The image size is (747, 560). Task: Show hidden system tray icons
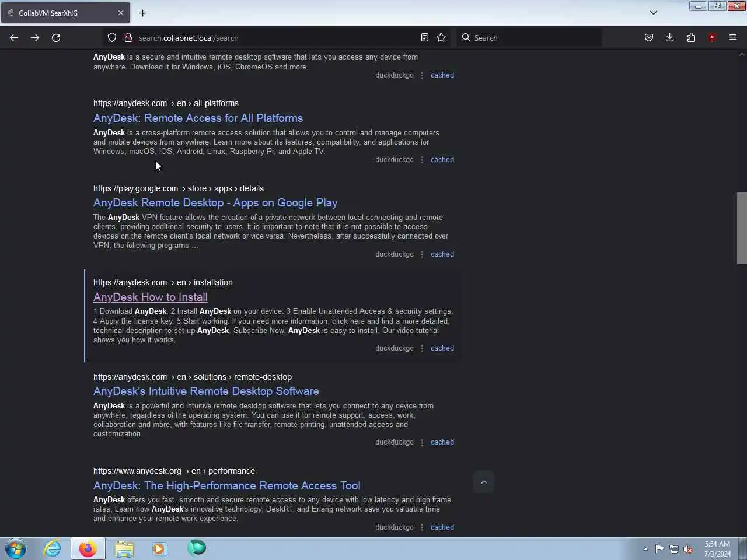coord(645,549)
